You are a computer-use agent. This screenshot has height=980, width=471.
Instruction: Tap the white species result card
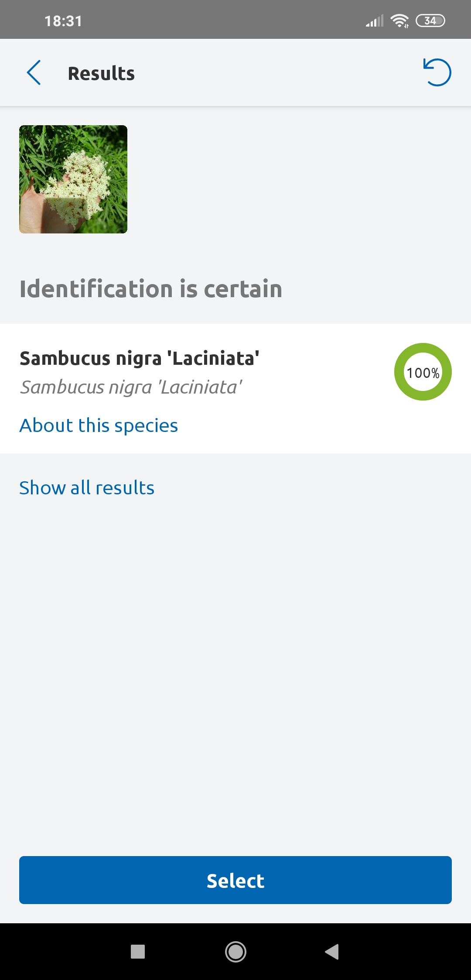235,388
